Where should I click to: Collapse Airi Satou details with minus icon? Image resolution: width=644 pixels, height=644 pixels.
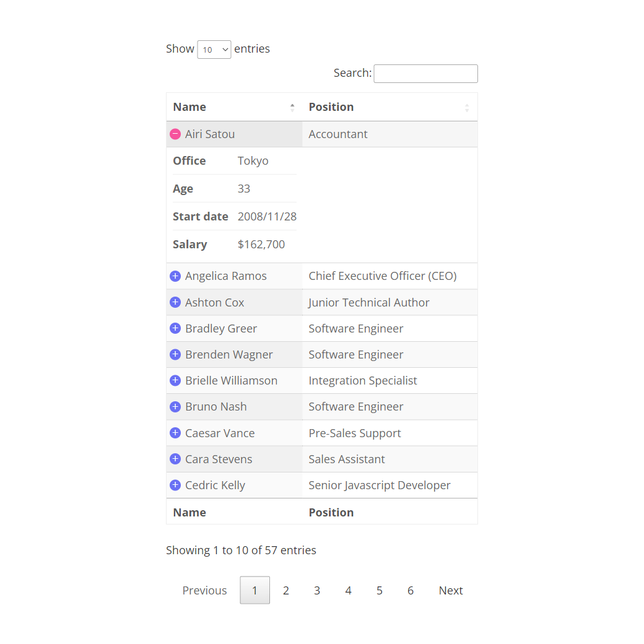pos(175,134)
